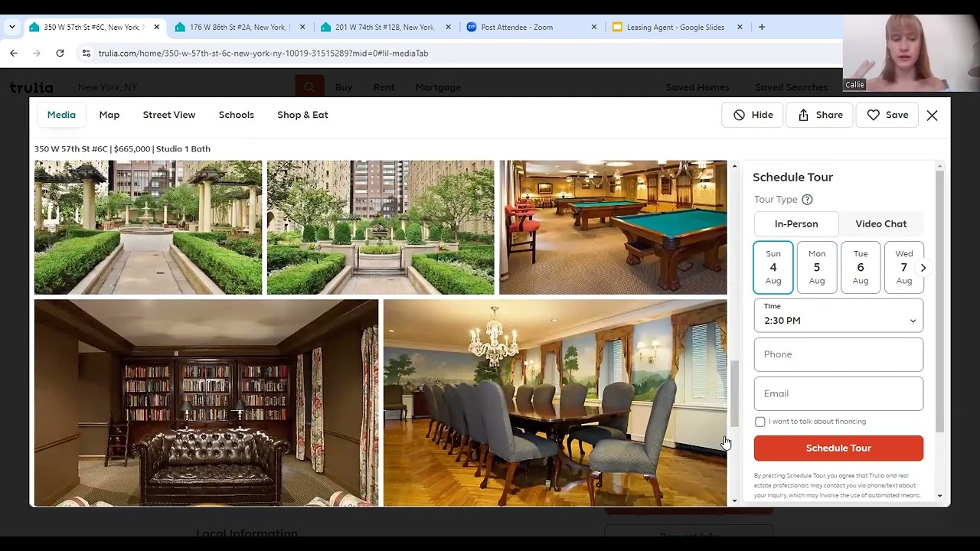Click the Tour Type help question icon

point(807,200)
